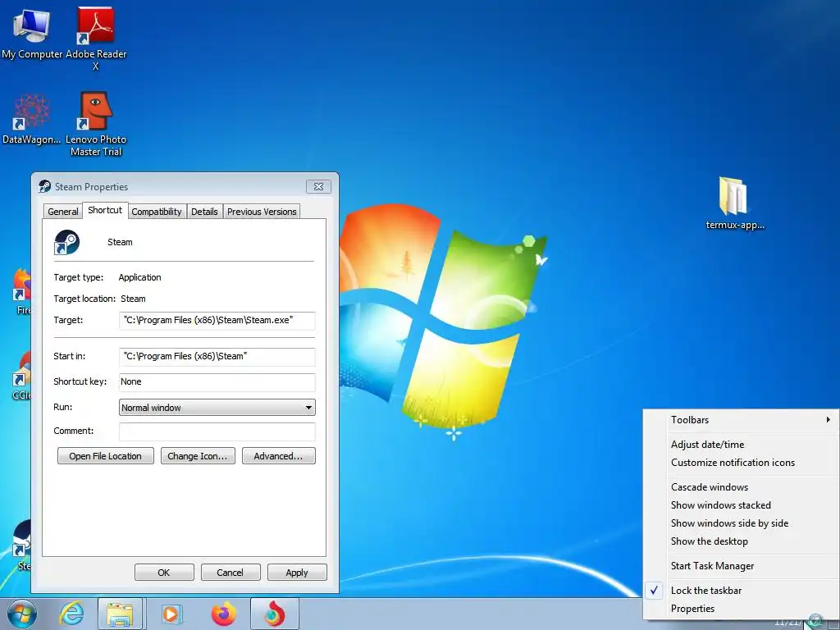This screenshot has width=840, height=630.
Task: Switch to the Details tab
Action: click(x=204, y=212)
